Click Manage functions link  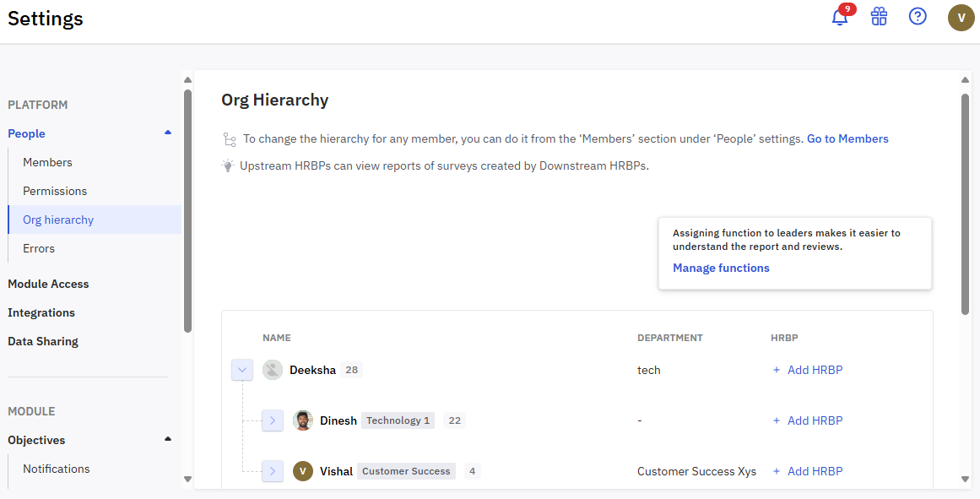pos(721,268)
